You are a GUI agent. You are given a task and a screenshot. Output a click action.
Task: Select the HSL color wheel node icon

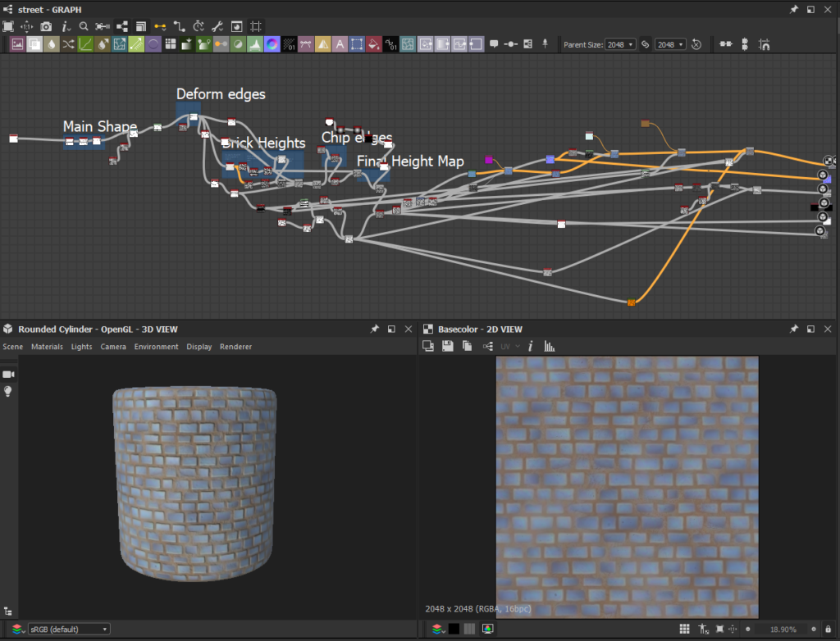[x=272, y=44]
